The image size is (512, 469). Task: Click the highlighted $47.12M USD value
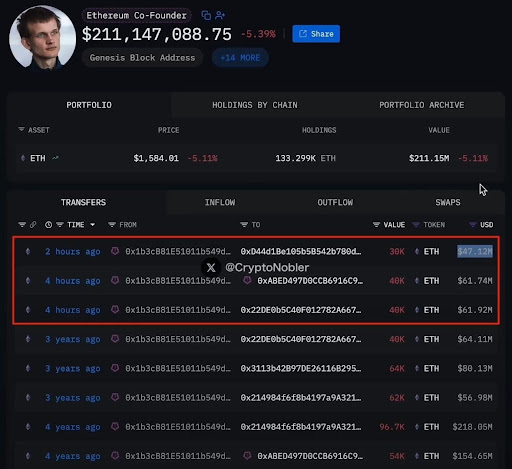click(475, 251)
